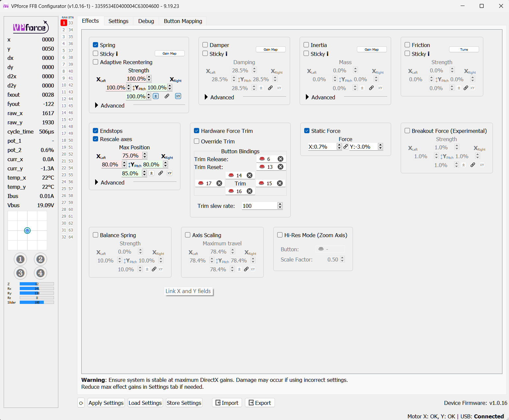Check the Override Trim box
Viewport: 509px width, 420px height.
[x=197, y=141]
